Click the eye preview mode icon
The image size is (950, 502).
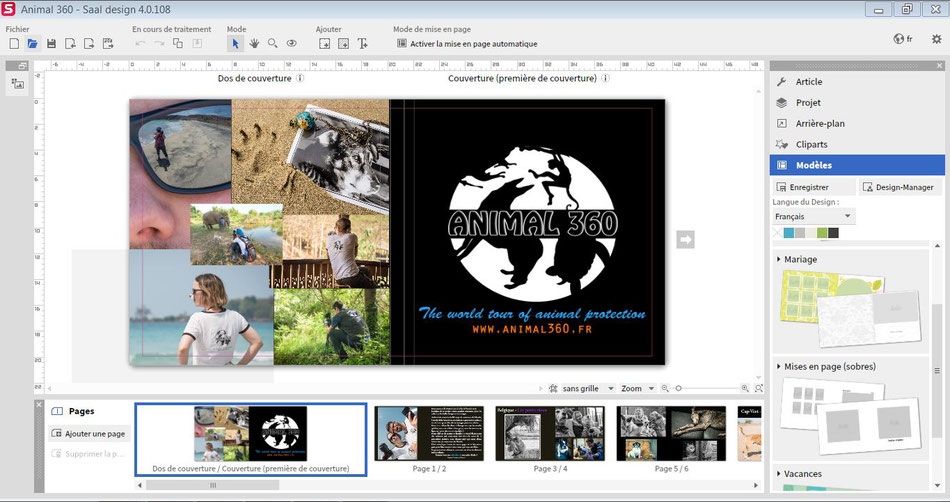pyautogui.click(x=291, y=44)
